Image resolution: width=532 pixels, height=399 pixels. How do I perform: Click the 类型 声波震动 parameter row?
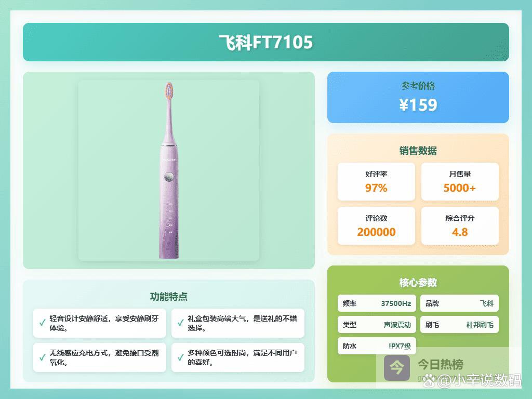[376, 325]
